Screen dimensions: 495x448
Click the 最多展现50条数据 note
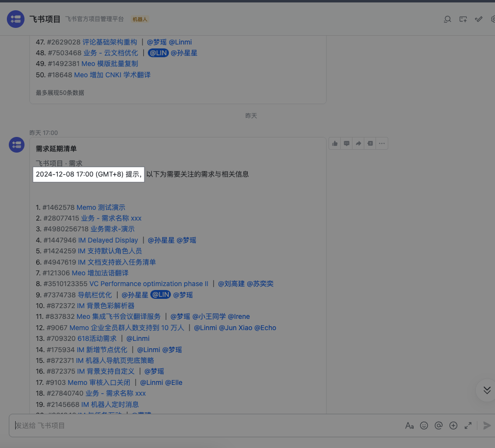60,93
